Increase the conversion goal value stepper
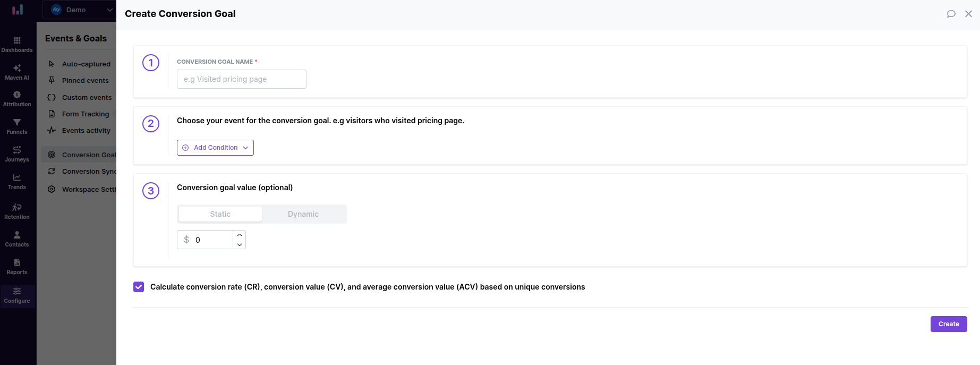Viewport: 980px width, 365px height. 240,235
